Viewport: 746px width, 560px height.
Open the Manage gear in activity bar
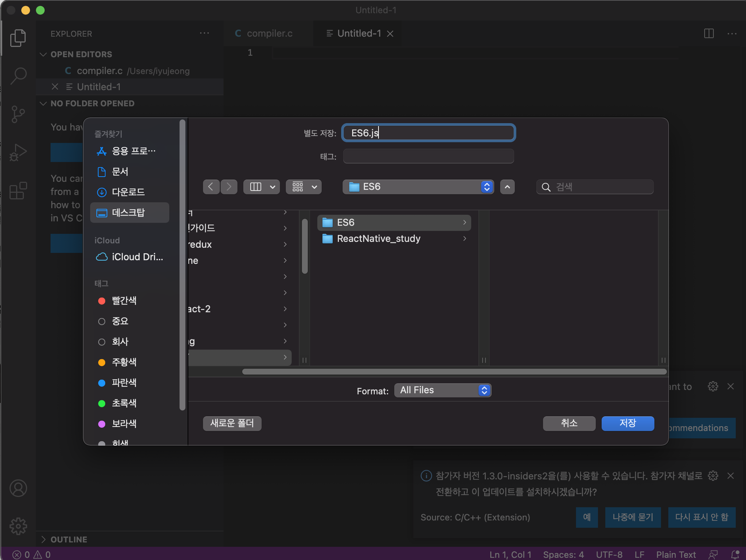click(x=18, y=526)
